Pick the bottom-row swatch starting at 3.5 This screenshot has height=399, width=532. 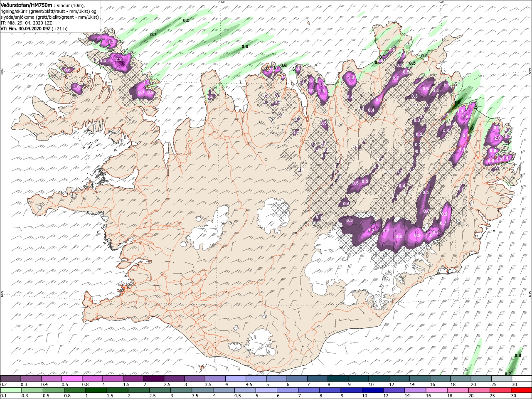click(202, 390)
